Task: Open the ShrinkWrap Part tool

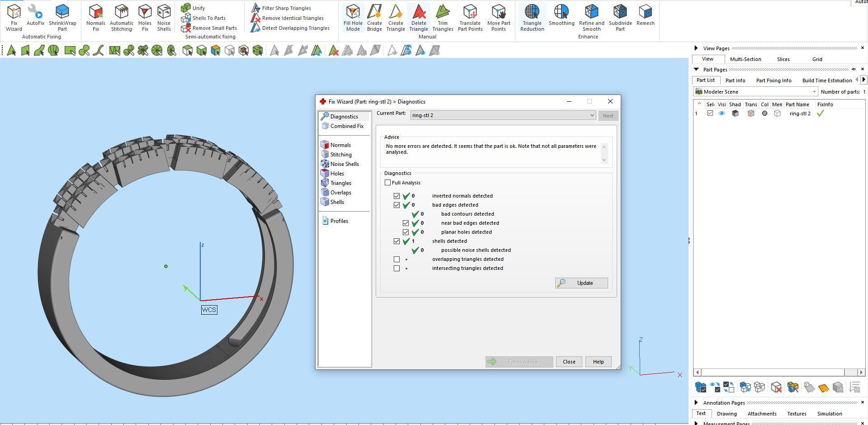Action: click(62, 18)
